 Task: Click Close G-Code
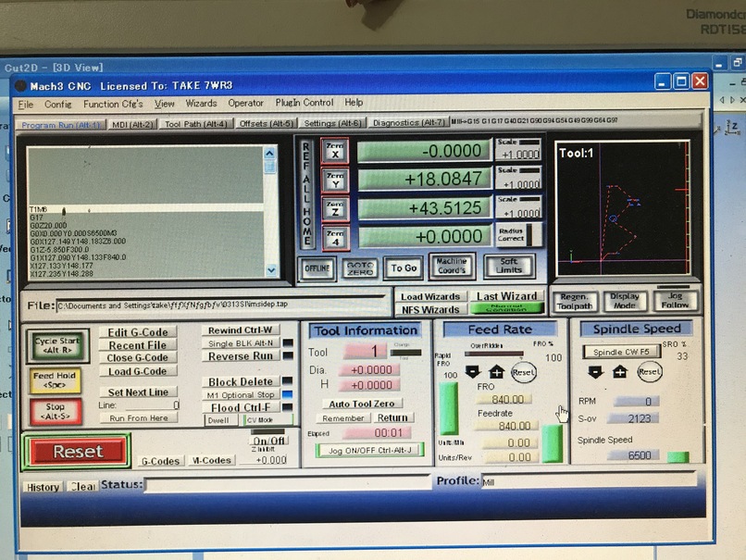(x=138, y=357)
